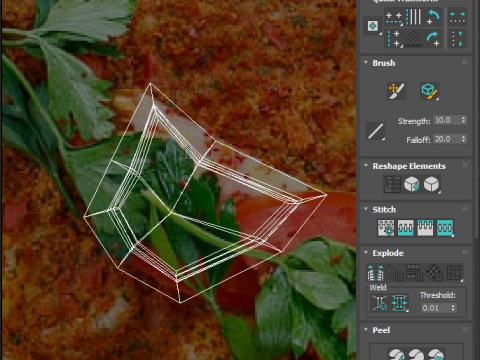Click the Linear Align diamond icon
480x360 pixels.
click(414, 39)
